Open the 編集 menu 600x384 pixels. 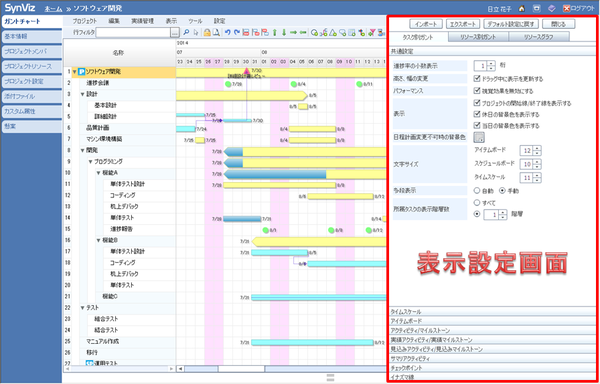tap(114, 21)
